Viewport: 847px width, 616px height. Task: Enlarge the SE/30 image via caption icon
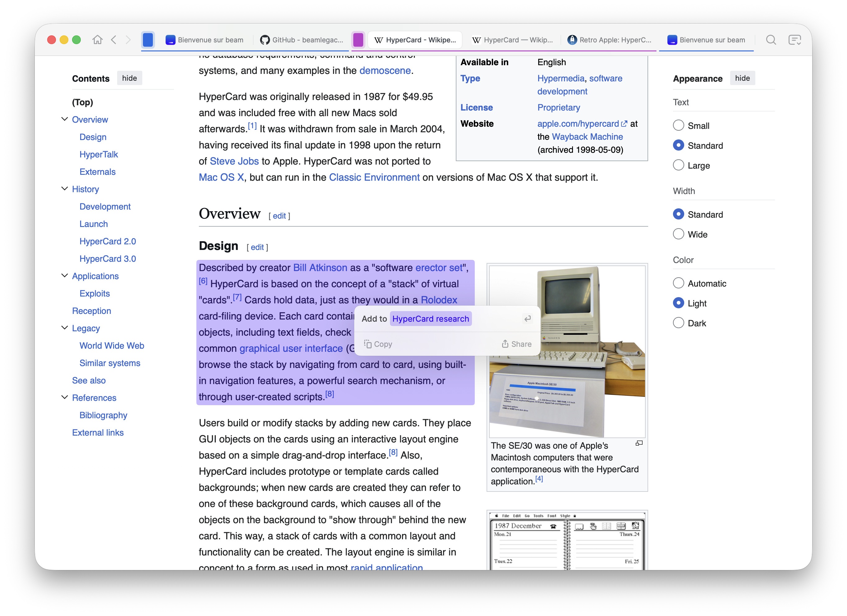click(639, 443)
